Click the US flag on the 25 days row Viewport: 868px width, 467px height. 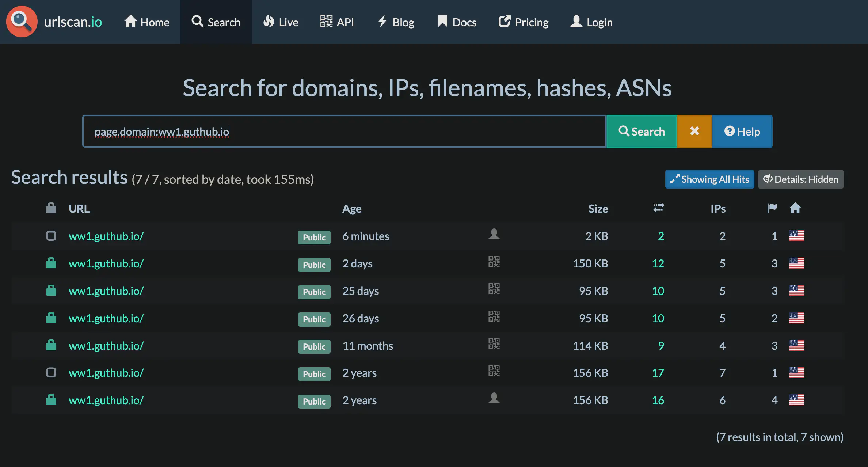tap(796, 291)
